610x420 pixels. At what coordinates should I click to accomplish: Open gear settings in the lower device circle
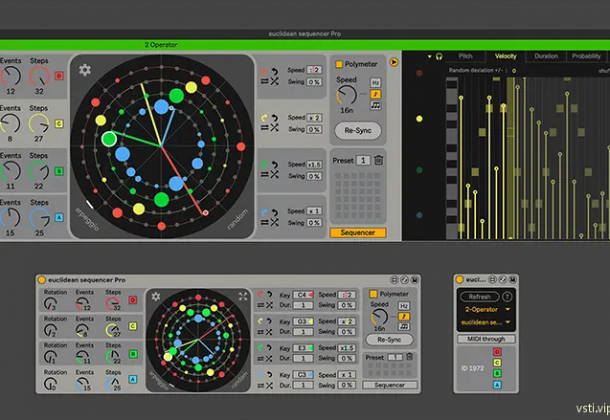tap(156, 296)
